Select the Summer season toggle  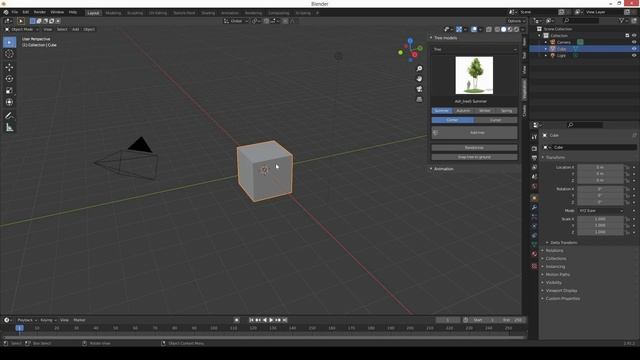point(442,111)
